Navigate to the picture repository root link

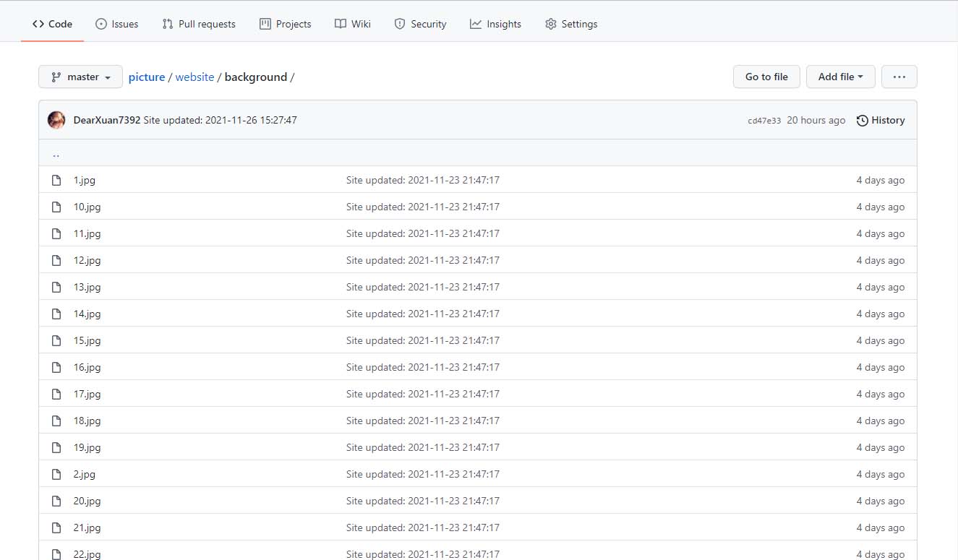[147, 77]
